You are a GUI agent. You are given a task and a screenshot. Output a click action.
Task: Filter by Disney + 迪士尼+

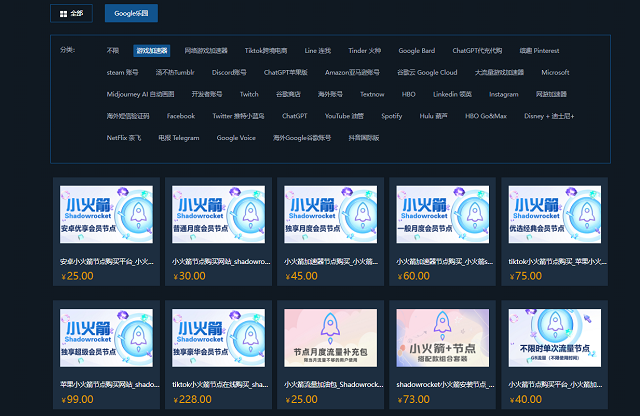pyautogui.click(x=549, y=116)
